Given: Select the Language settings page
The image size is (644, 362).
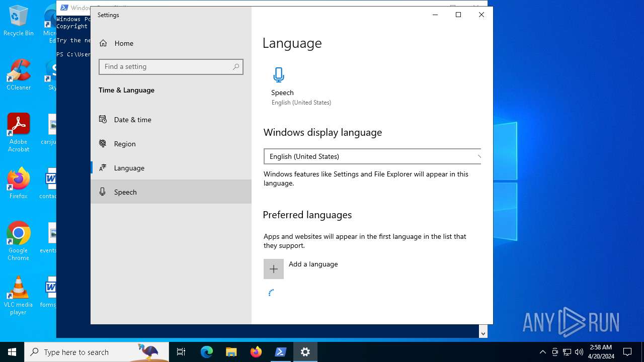Looking at the screenshot, I should point(171,168).
